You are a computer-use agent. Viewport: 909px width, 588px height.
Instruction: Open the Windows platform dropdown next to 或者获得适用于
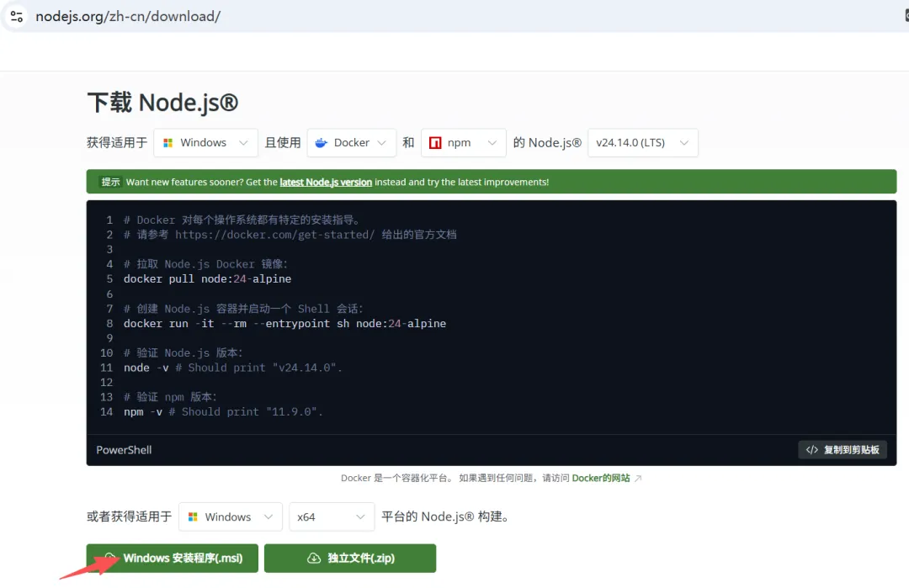click(x=230, y=516)
